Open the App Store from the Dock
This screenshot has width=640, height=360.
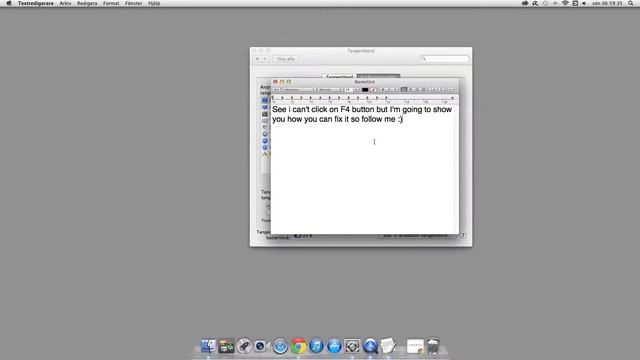(334, 346)
